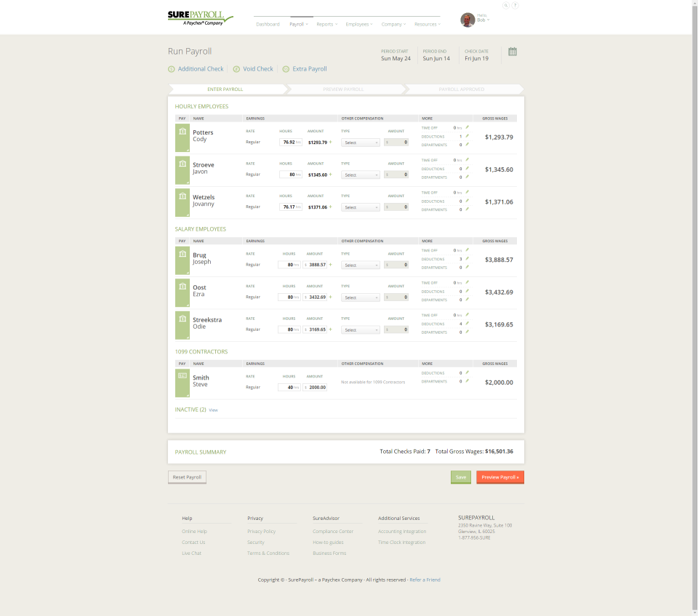This screenshot has height=616, width=698.
Task: Toggle pay icon for Brug Joseph
Action: (182, 260)
